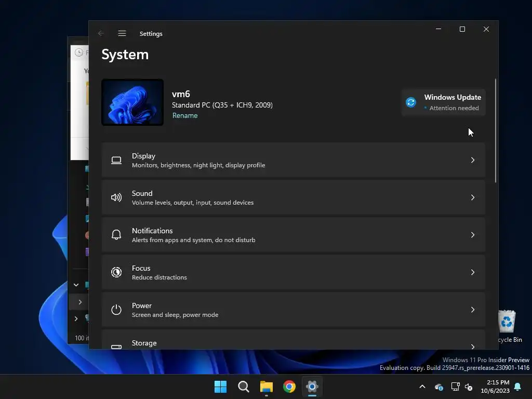Click the Storage drive icon
This screenshot has width=532, height=399.
tap(116, 347)
